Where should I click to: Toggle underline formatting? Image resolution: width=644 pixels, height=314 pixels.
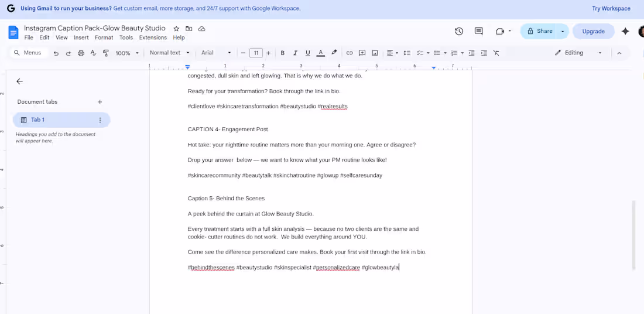(307, 53)
